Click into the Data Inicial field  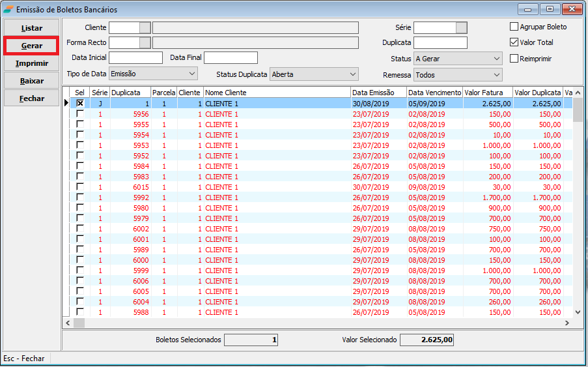tap(135, 58)
